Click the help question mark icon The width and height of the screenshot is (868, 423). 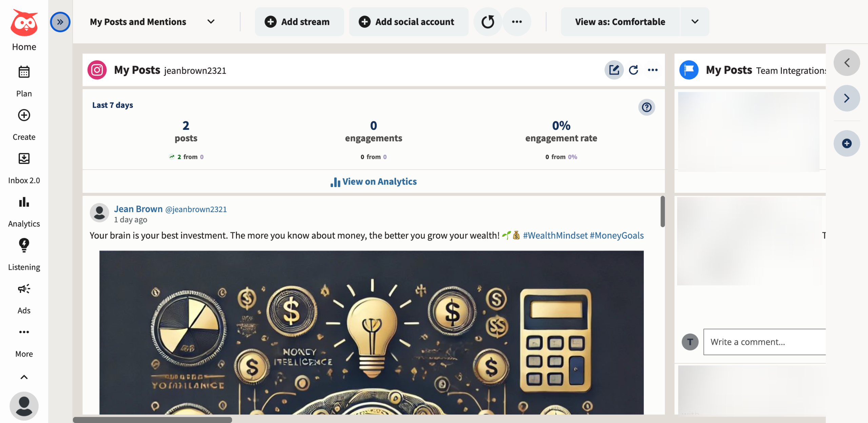click(647, 107)
